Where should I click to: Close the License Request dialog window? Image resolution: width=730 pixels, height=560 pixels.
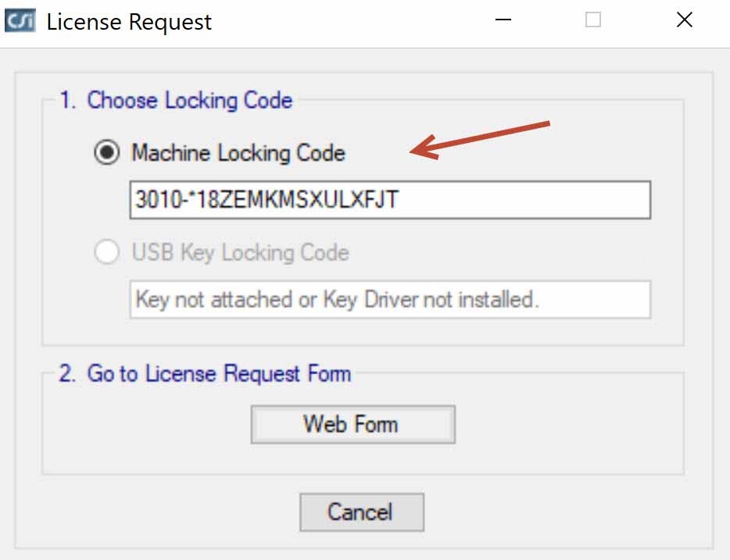tap(684, 20)
